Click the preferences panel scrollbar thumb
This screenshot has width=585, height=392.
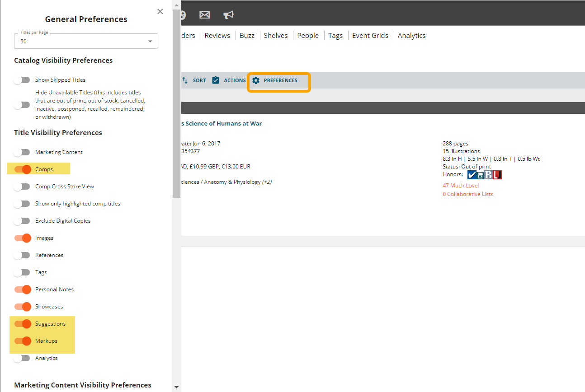(x=176, y=103)
